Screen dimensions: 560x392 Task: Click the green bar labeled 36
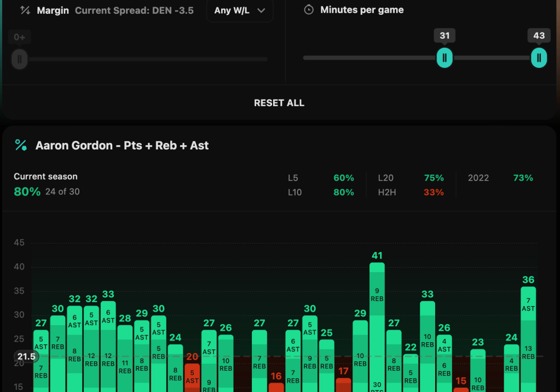[x=528, y=339]
